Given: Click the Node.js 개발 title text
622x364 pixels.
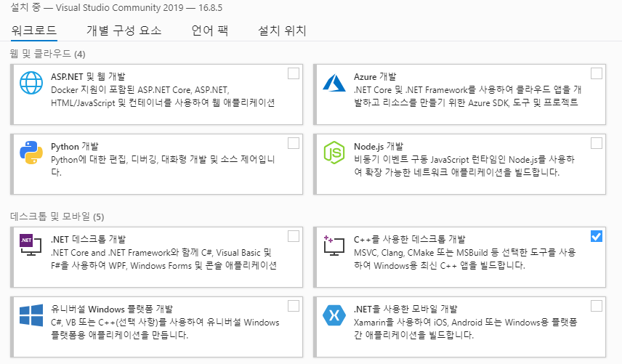Looking at the screenshot, I should point(379,146).
